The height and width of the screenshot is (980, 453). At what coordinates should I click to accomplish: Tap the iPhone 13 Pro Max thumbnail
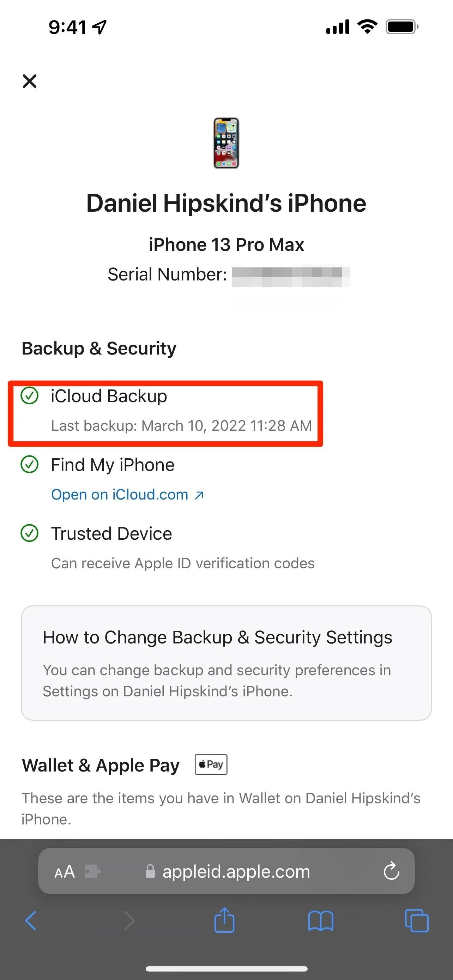(226, 143)
